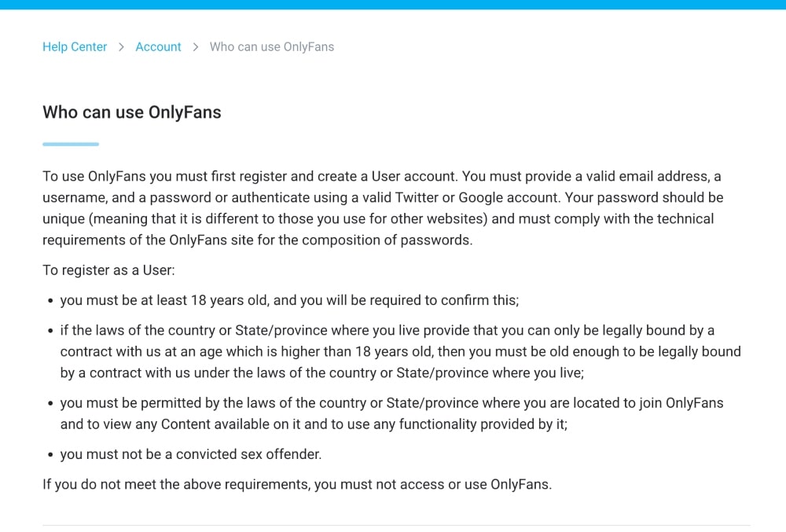Click the bullet beside the legally bound contract clause

tap(50, 331)
